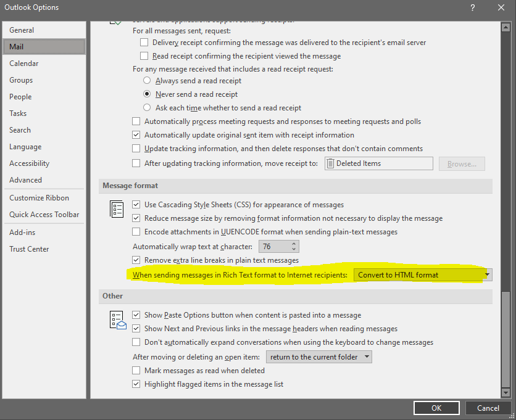This screenshot has height=420, width=516.
Task: Toggle Highlight flagged items in message list
Action: (x=136, y=384)
